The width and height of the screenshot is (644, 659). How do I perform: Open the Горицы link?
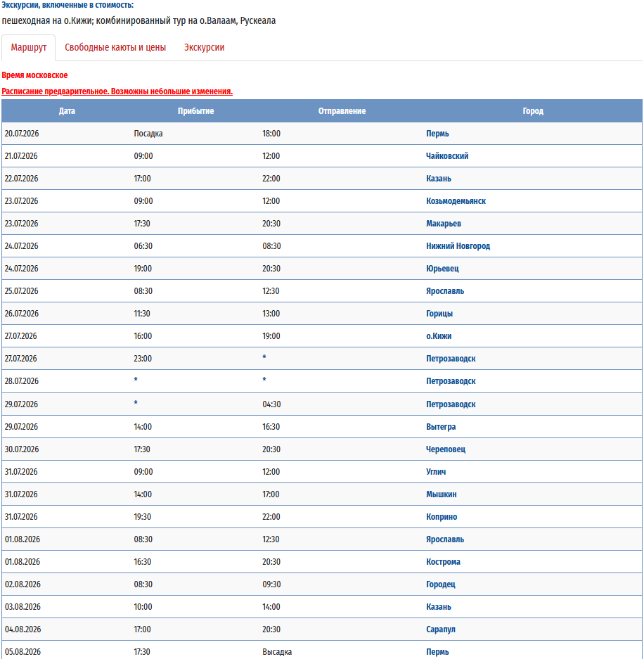(x=439, y=314)
